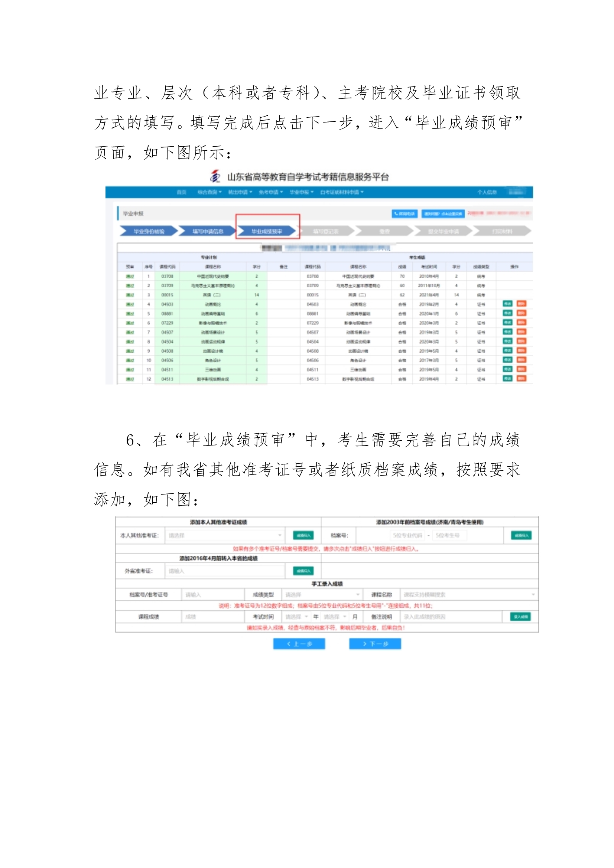
Task: Click green edit button for course 04503
Action: (x=507, y=304)
